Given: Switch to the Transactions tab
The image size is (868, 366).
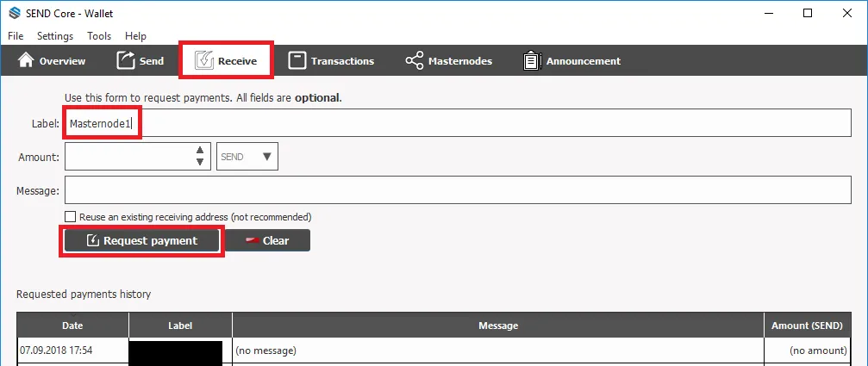Looking at the screenshot, I should (331, 61).
